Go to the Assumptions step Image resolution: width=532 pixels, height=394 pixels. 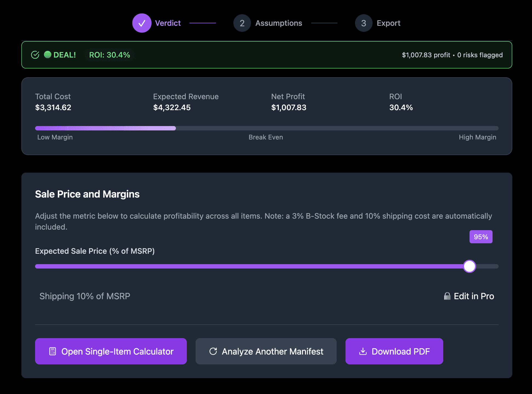(279, 23)
